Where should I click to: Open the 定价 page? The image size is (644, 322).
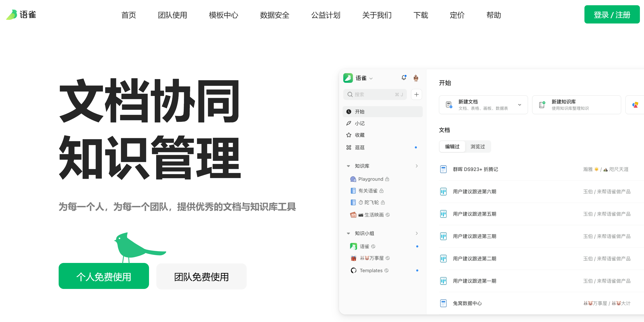coord(457,15)
